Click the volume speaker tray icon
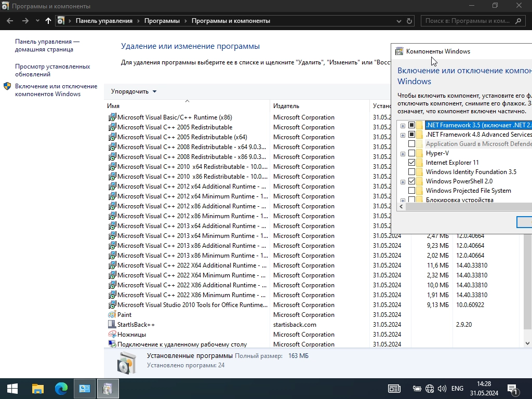The image size is (532, 399). 442,389
